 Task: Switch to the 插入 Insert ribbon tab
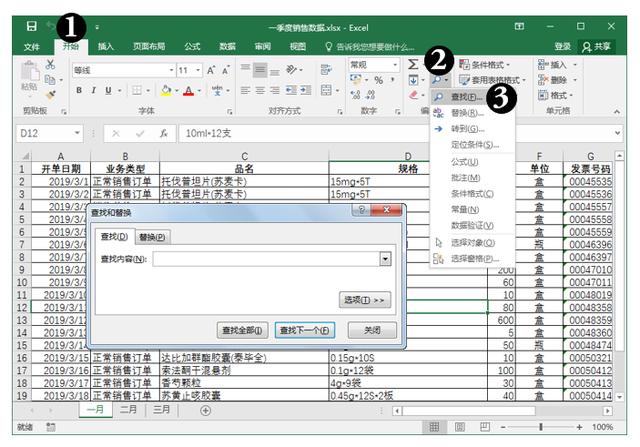point(105,47)
